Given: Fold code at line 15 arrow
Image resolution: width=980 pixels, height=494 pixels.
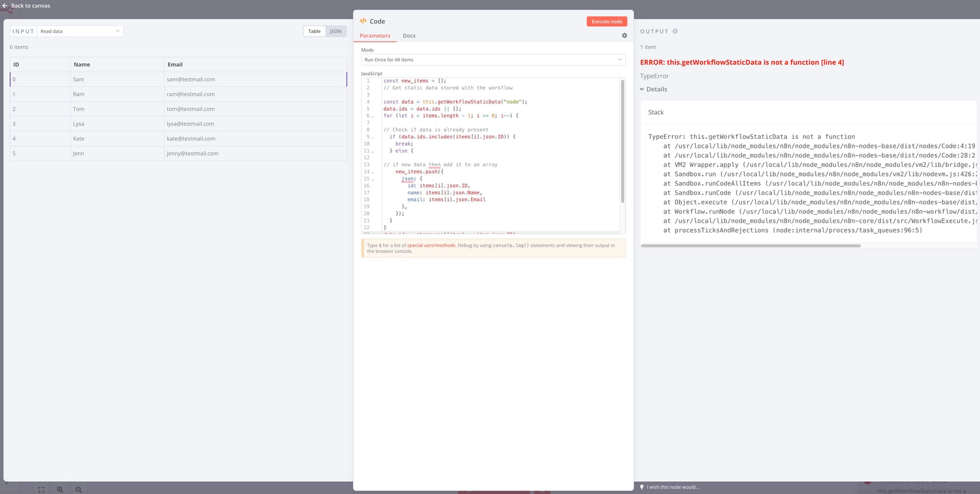Looking at the screenshot, I should coord(373,180).
